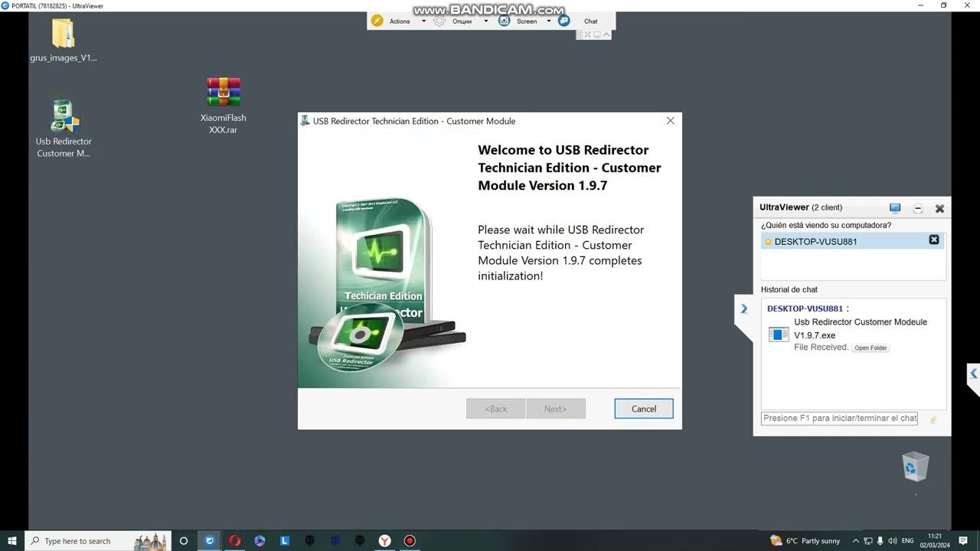The width and height of the screenshot is (980, 551).
Task: Click the received exe file icon in chat
Action: [779, 334]
